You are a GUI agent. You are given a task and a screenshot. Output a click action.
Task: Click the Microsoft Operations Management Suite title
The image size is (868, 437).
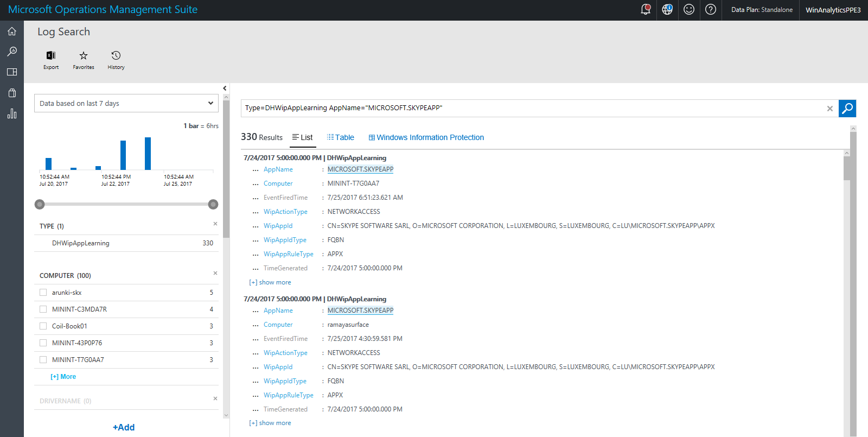click(x=103, y=9)
